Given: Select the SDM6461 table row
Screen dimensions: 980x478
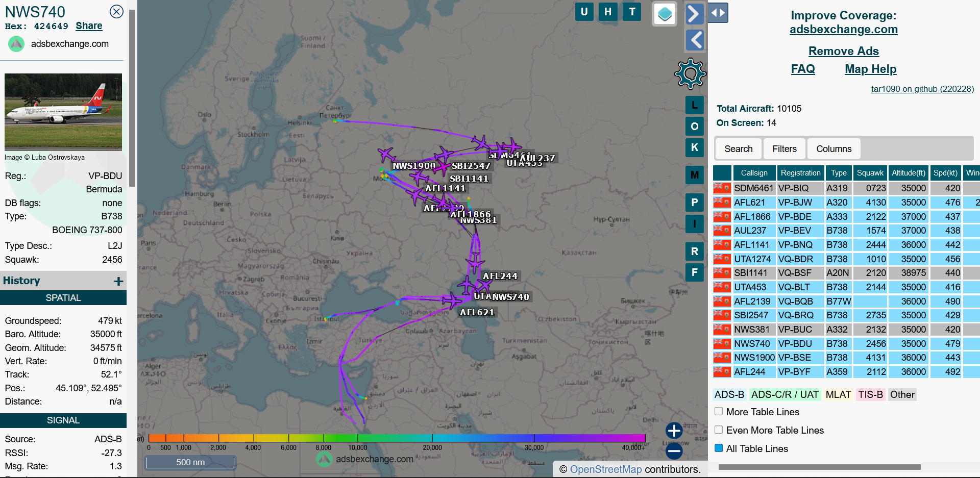Looking at the screenshot, I should click(x=846, y=188).
